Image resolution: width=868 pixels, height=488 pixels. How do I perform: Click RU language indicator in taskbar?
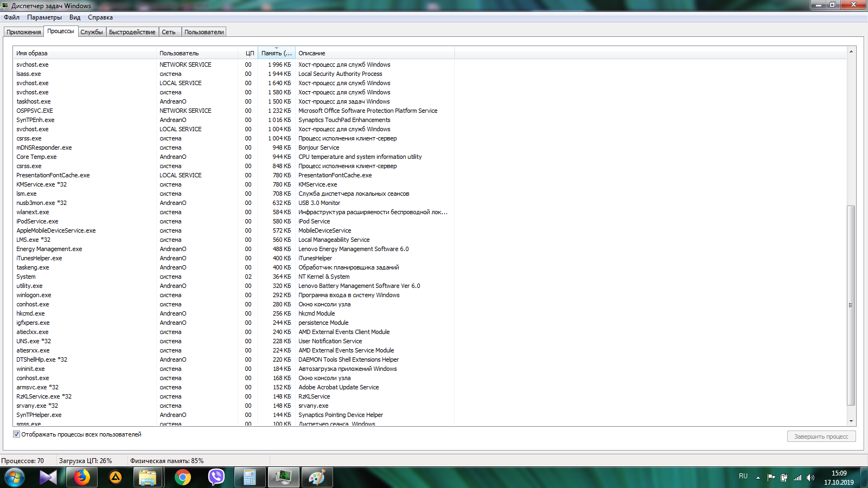pyautogui.click(x=743, y=476)
